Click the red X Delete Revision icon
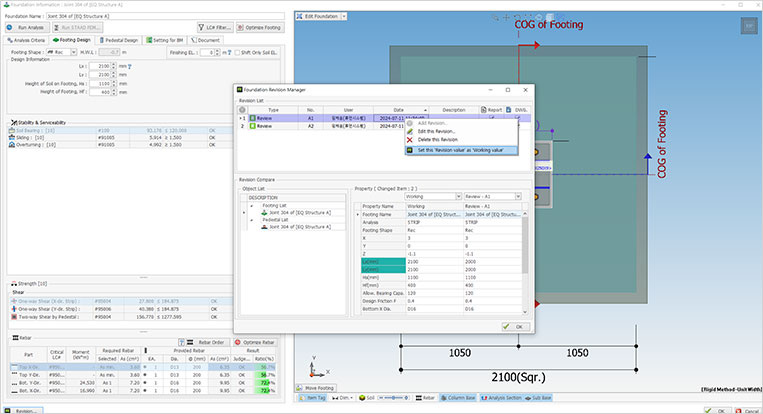 [x=410, y=140]
